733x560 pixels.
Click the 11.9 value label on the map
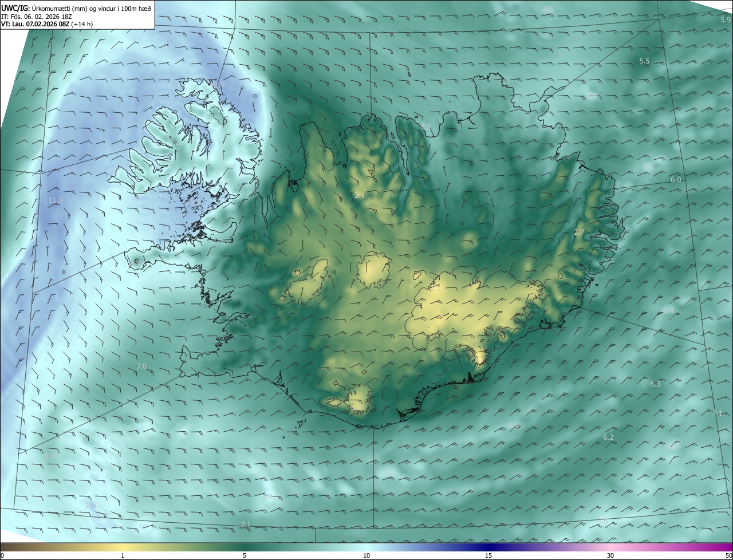[56, 200]
